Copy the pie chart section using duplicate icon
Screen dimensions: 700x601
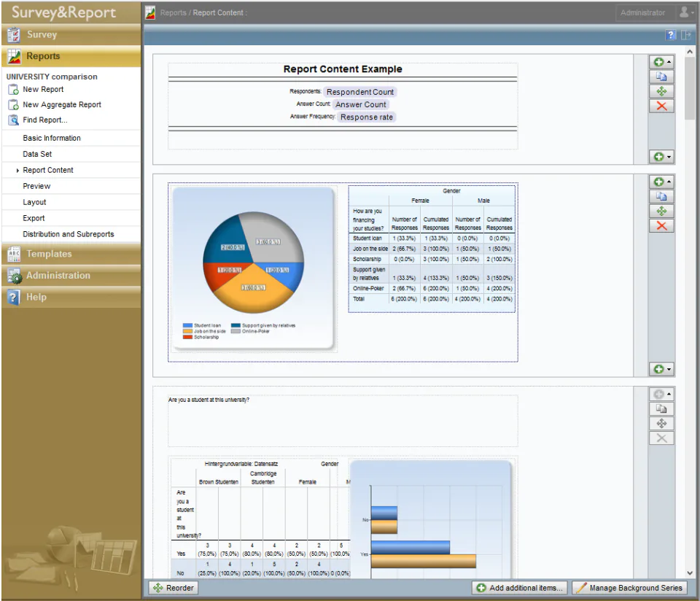tap(661, 196)
